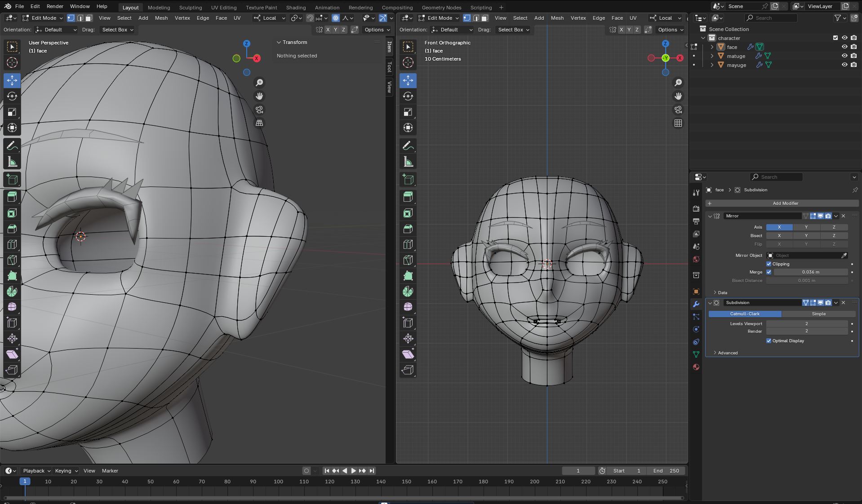The width and height of the screenshot is (862, 504).
Task: Adjust the Levels Viewport value field
Action: (x=806, y=324)
